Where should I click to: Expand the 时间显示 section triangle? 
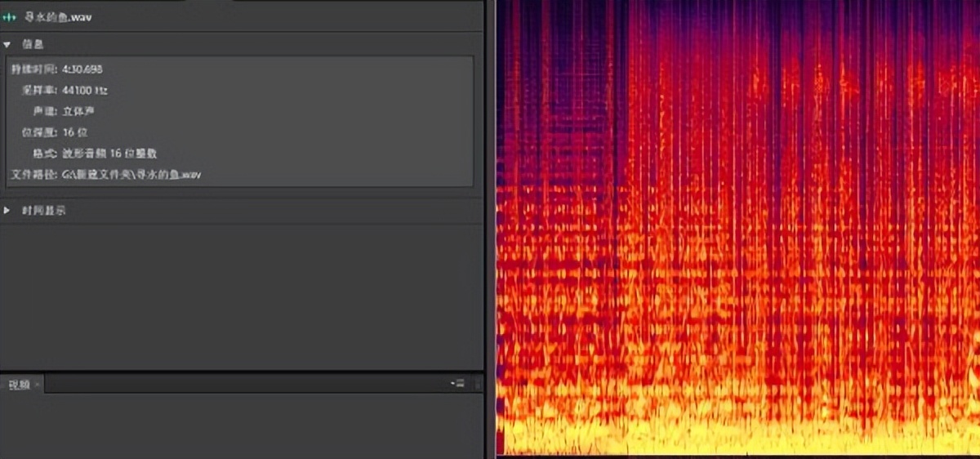pyautogui.click(x=7, y=211)
